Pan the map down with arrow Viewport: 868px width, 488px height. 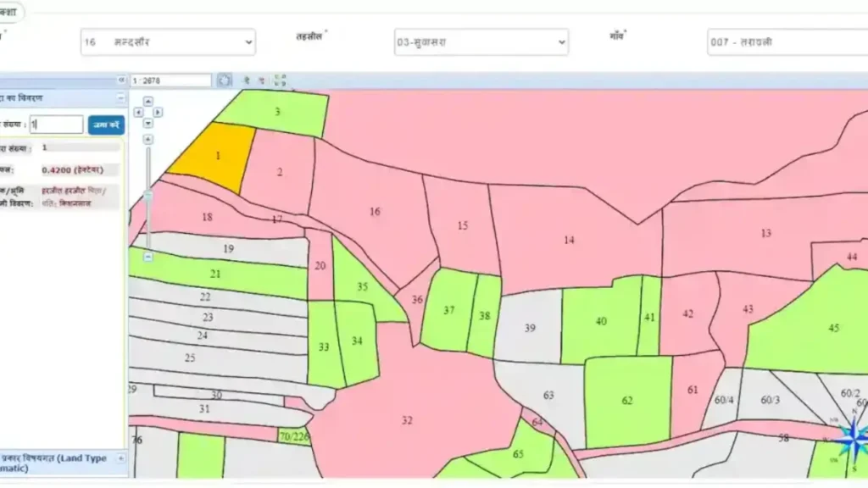(x=148, y=122)
